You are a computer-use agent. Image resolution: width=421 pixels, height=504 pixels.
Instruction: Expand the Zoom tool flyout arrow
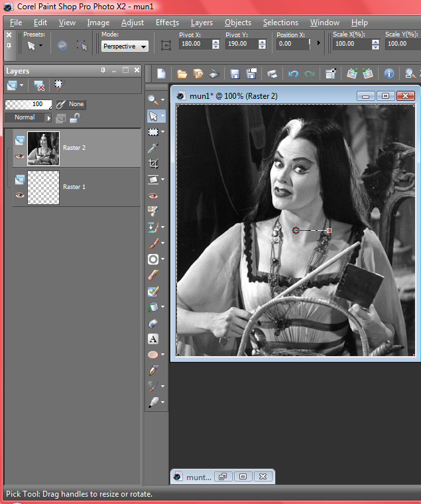pyautogui.click(x=162, y=100)
